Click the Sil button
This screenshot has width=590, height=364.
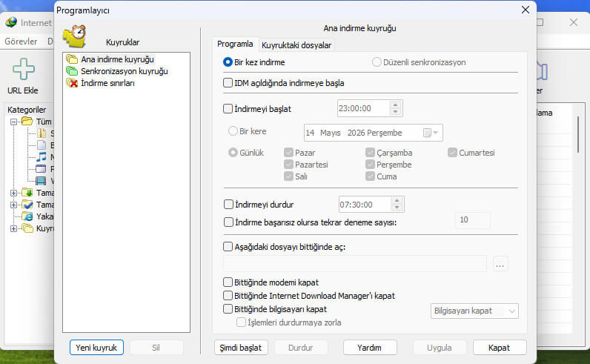pyautogui.click(x=156, y=348)
